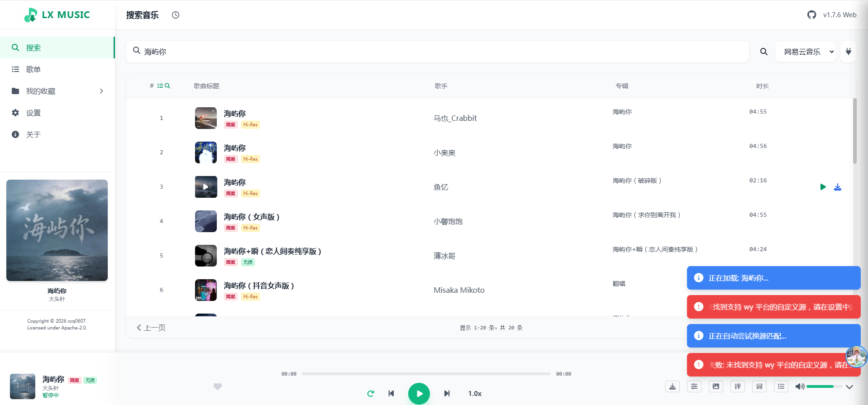Click the 时长 column header
The height and width of the screenshot is (405, 868).
pos(763,86)
